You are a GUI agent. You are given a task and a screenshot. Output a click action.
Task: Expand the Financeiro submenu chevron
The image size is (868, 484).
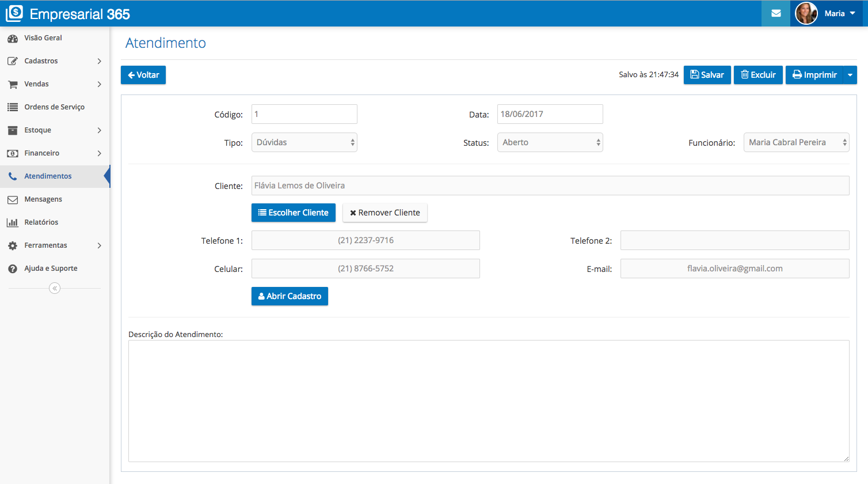[99, 153]
